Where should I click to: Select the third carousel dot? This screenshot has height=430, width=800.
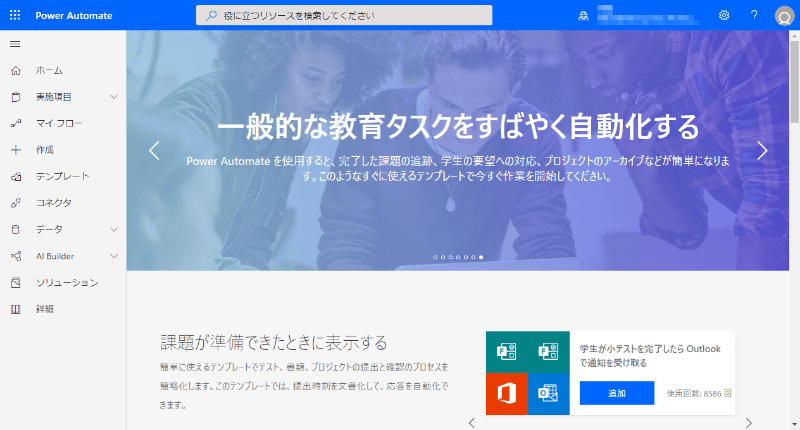point(451,257)
